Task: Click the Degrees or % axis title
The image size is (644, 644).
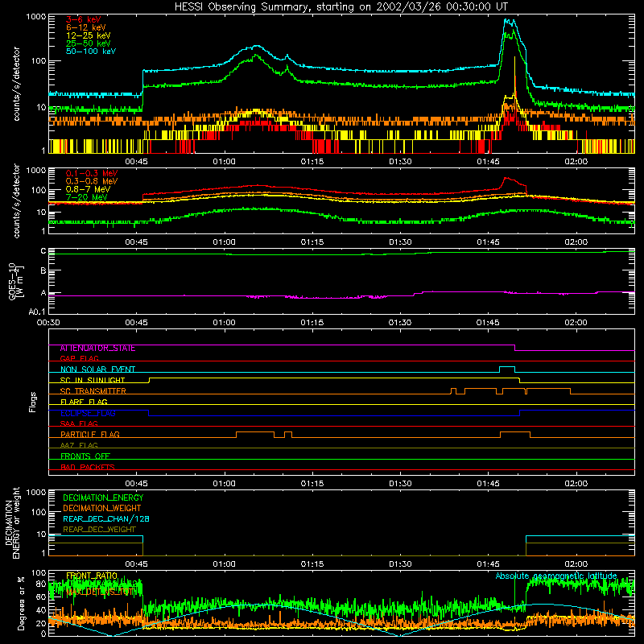Action: click(x=21, y=603)
